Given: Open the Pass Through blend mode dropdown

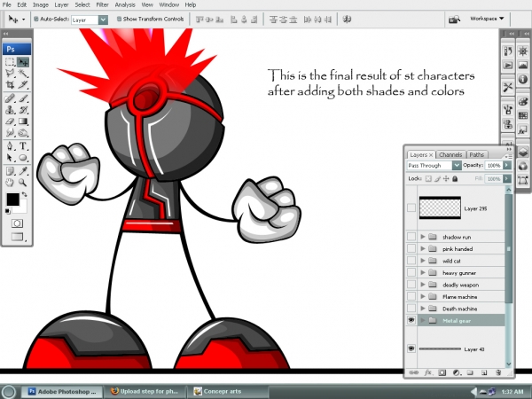Looking at the screenshot, I should 457,165.
